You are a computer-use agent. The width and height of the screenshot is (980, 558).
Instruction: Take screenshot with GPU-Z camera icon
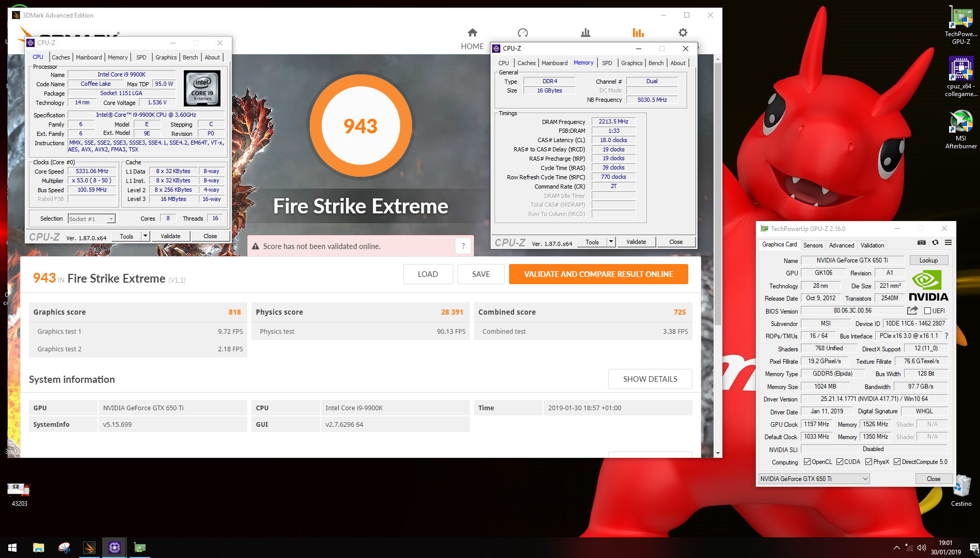(921, 242)
